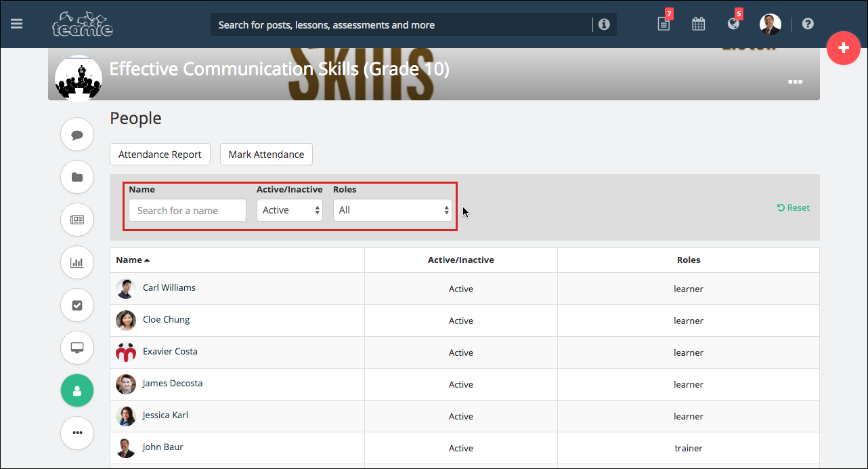The width and height of the screenshot is (868, 469).
Task: Open the hamburger main menu
Action: (17, 24)
